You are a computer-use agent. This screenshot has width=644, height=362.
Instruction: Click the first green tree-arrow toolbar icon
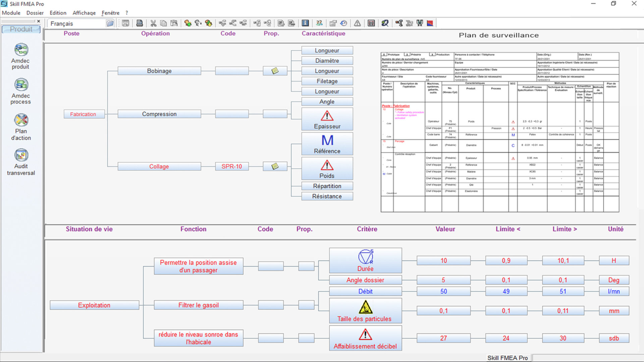tap(187, 23)
